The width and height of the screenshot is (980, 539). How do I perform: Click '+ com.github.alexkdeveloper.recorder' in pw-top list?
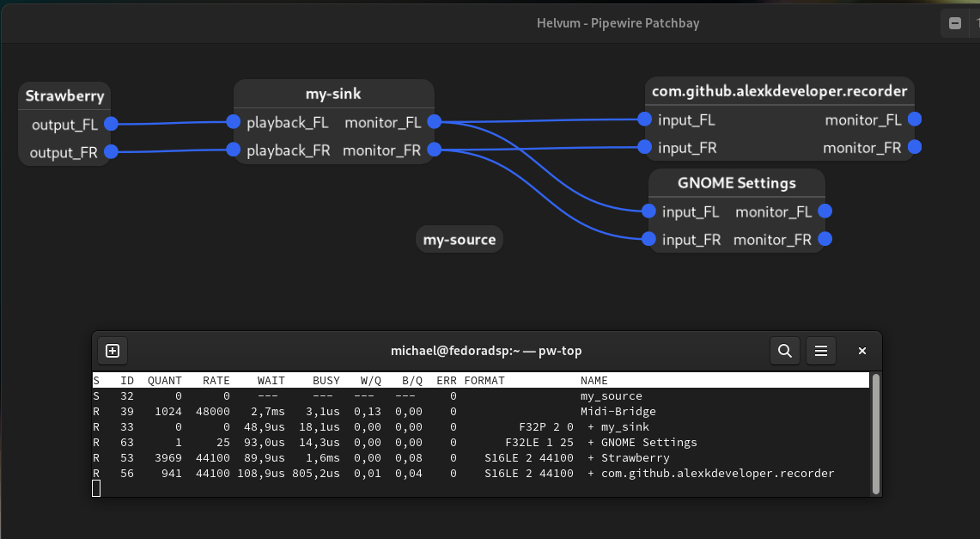click(710, 474)
